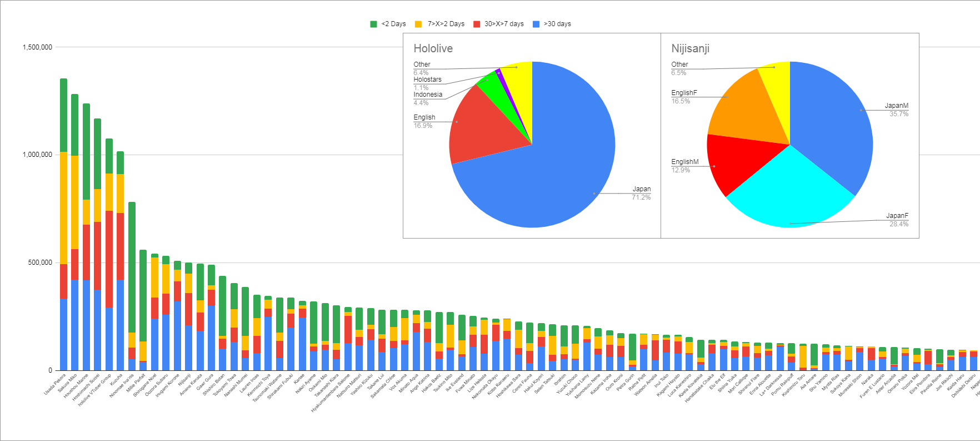Click the Usada Pekora x-axis label

pos(55,384)
